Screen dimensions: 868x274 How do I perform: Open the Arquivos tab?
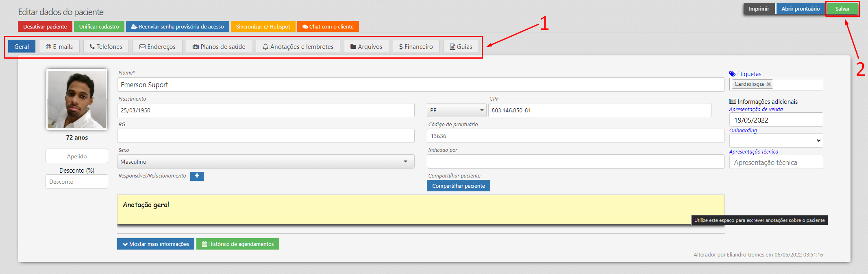(366, 47)
